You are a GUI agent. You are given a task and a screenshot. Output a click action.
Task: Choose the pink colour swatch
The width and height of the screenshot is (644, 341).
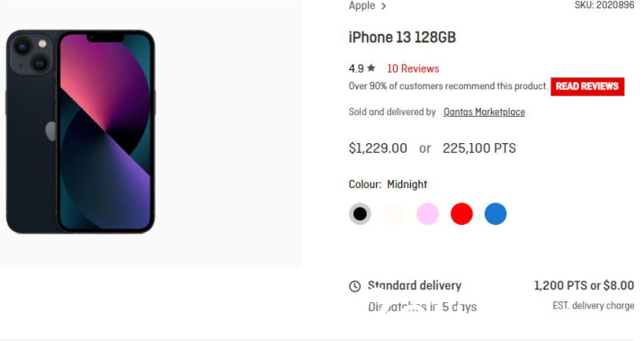coord(427,214)
